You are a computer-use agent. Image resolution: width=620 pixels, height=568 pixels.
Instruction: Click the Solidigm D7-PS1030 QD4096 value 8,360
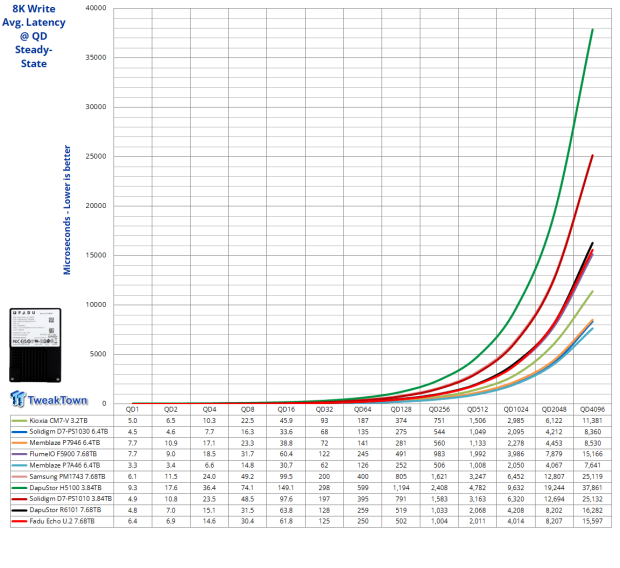point(592,432)
